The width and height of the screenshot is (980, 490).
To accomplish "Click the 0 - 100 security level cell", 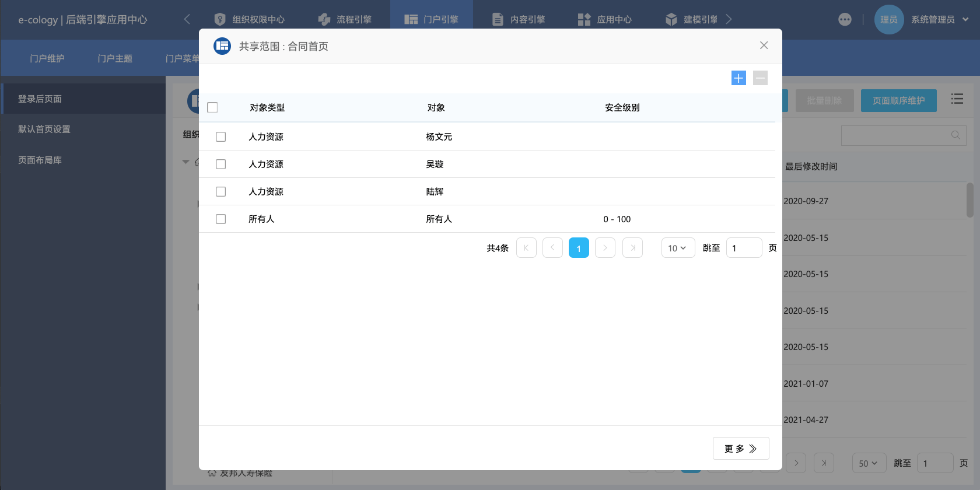I will 617,219.
